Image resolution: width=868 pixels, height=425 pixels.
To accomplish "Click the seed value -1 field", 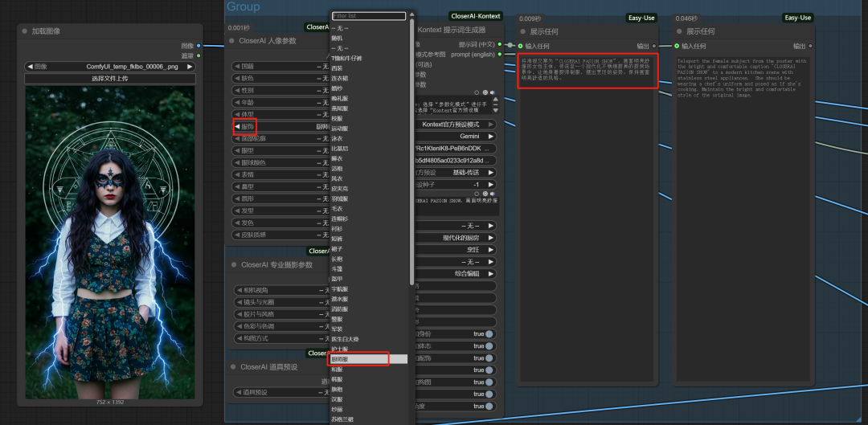I will click(x=456, y=184).
